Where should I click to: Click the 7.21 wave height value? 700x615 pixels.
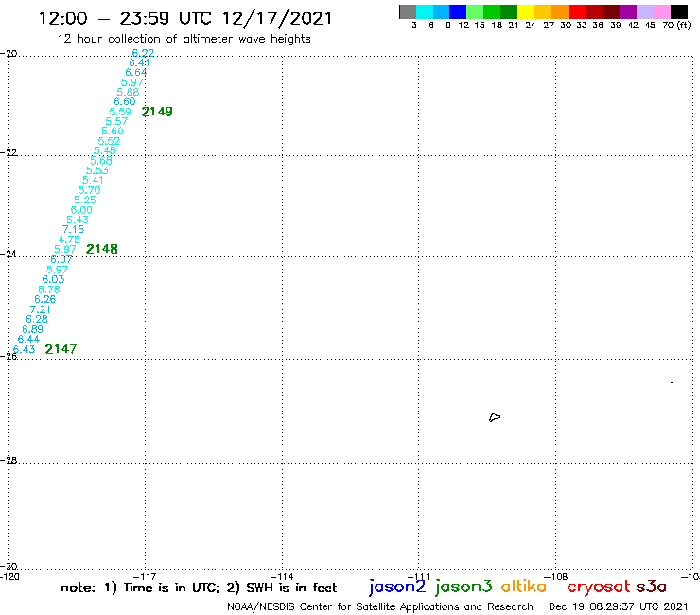tap(40, 309)
